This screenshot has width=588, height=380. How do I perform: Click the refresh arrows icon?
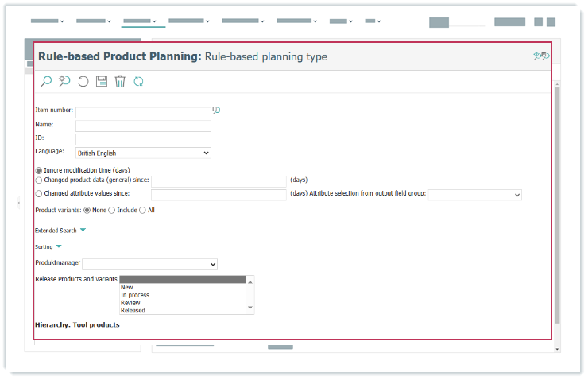pos(138,81)
